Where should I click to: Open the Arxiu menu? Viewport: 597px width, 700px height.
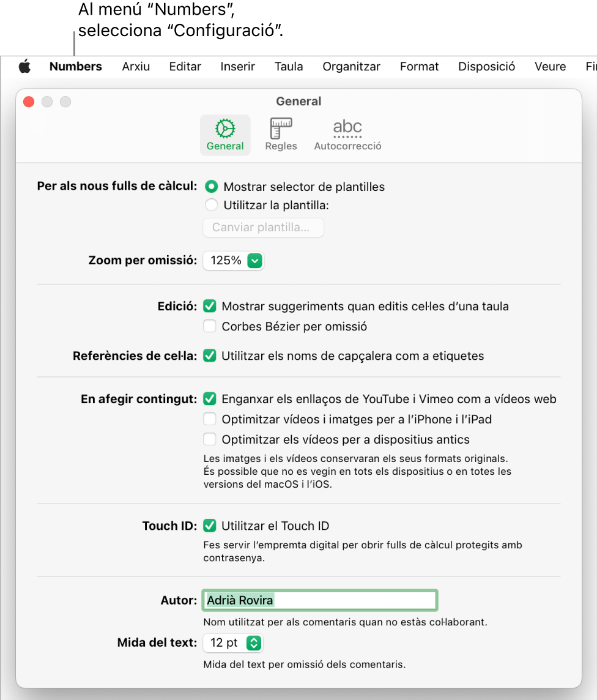coord(136,67)
